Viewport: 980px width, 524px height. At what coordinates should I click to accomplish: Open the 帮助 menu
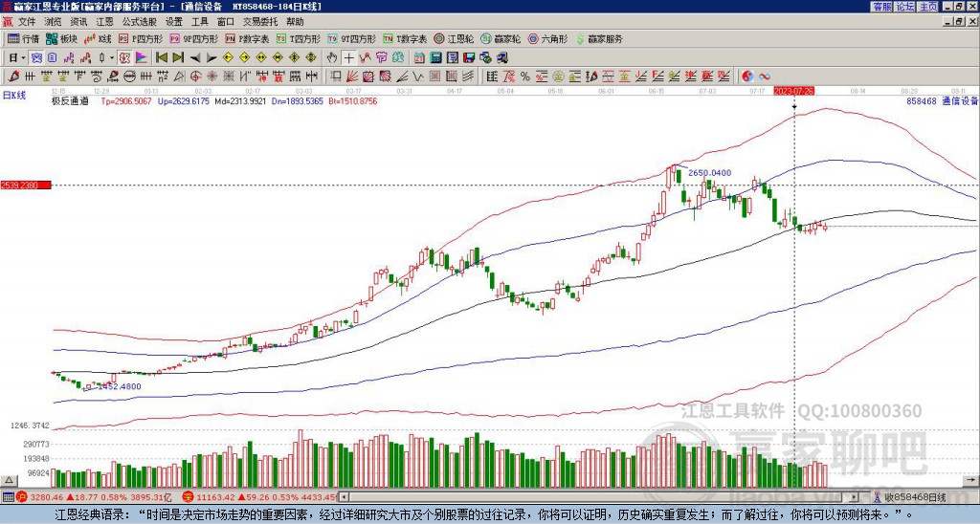(295, 22)
